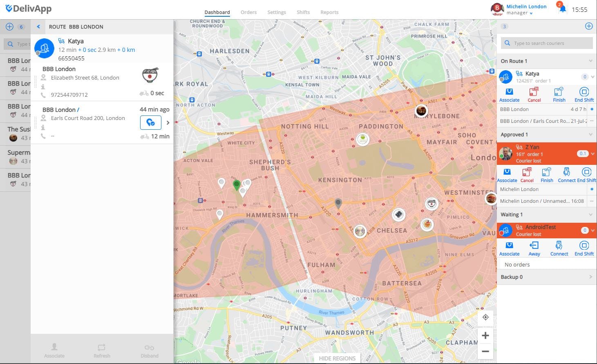The width and height of the screenshot is (597, 364).
Task: Select the Michelin London / Unnamed order row
Action: pos(546,201)
